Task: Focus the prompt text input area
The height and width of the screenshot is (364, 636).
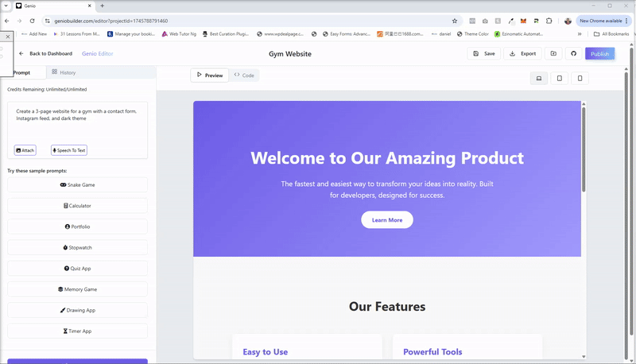Action: tap(77, 123)
